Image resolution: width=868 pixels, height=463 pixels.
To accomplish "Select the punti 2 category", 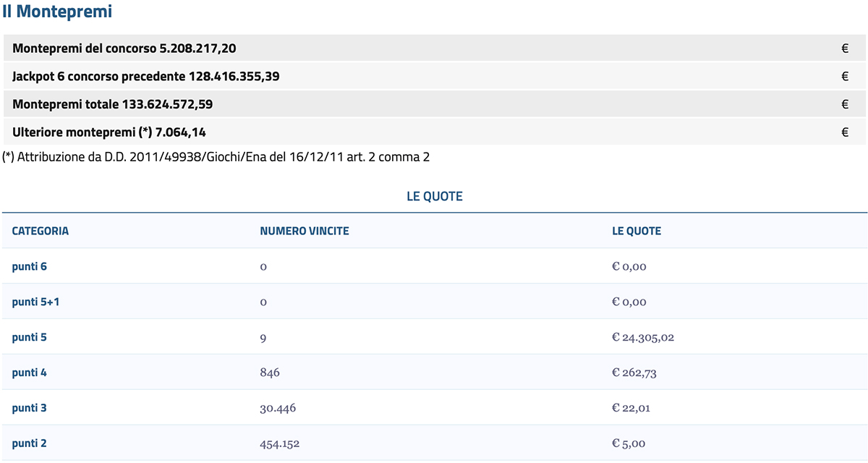I will 30,443.
